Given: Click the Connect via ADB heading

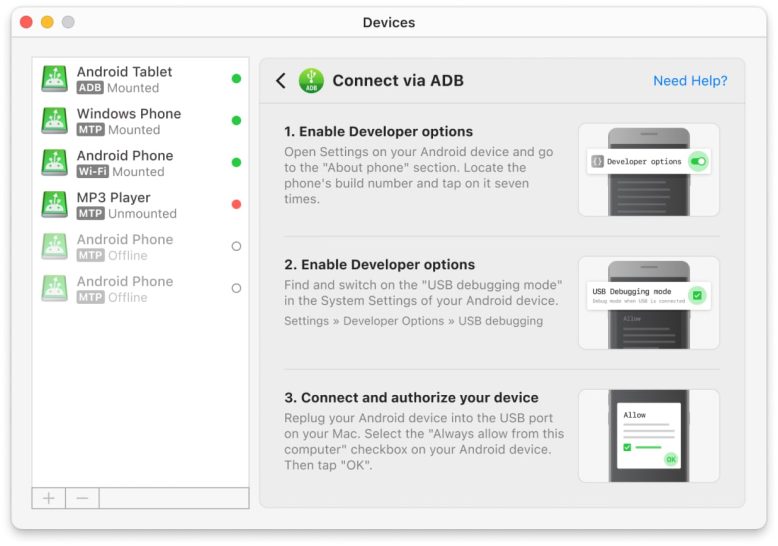Looking at the screenshot, I should pyautogui.click(x=398, y=80).
